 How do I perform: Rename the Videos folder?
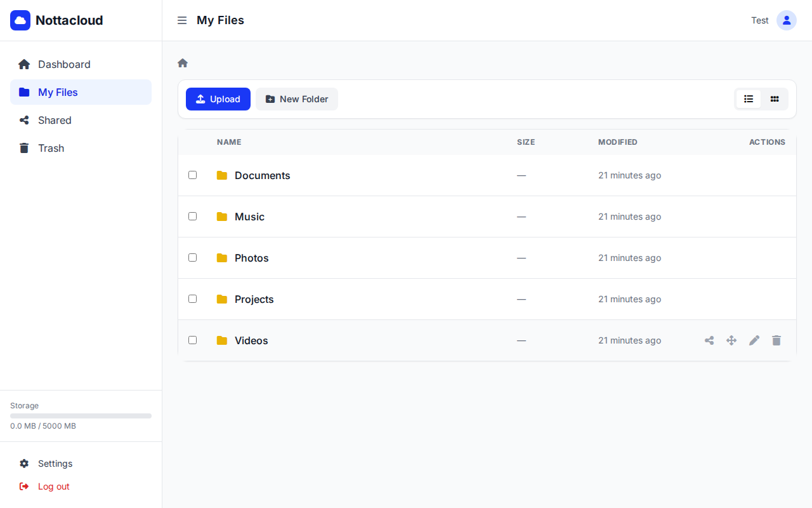click(754, 340)
